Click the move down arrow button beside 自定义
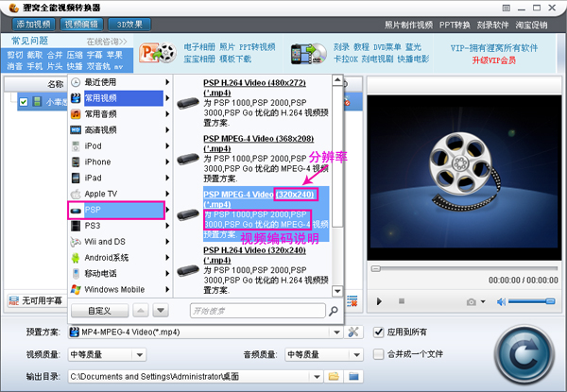567x392 pixels. pos(161,311)
